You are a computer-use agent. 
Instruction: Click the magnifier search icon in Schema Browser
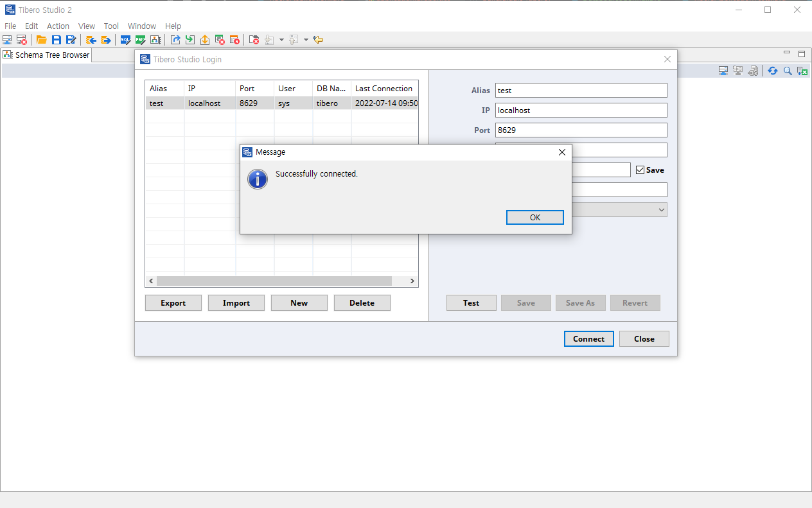(x=788, y=71)
